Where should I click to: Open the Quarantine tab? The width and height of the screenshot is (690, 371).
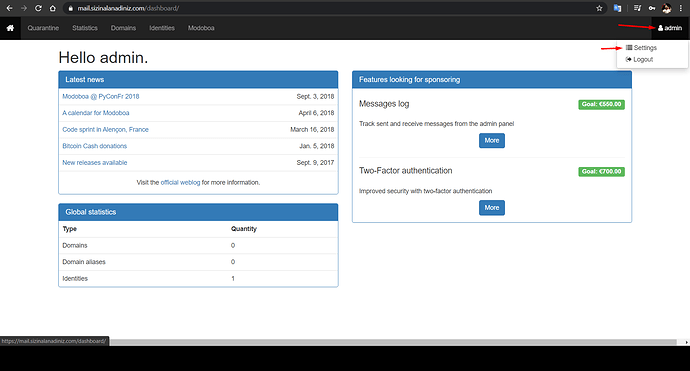(43, 28)
